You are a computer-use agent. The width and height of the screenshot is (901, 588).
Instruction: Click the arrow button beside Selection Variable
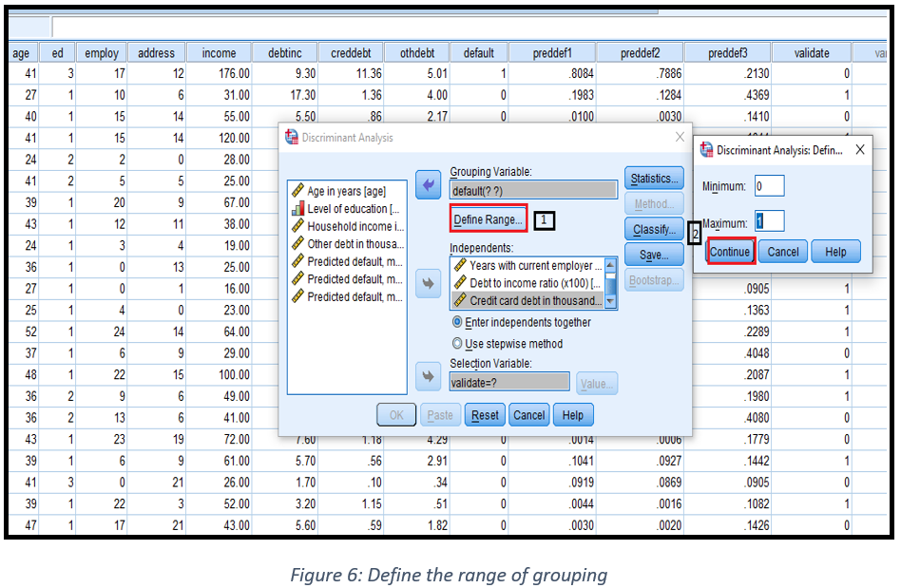(x=429, y=377)
